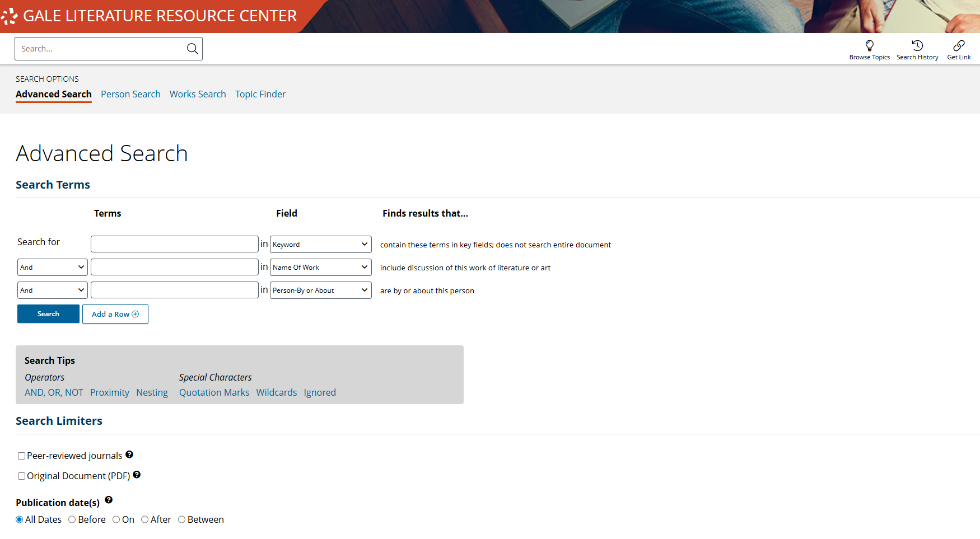Screen dimensions: 980x539
Task: Click the Add a Row button
Action: coord(115,314)
